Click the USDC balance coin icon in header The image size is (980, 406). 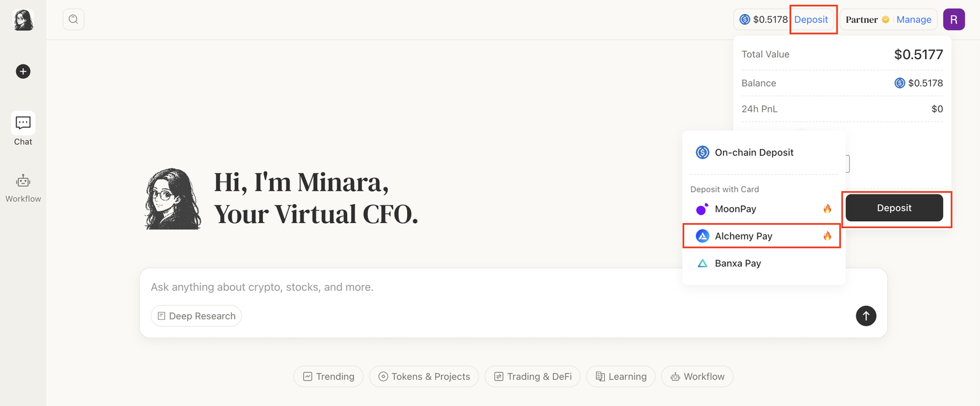(745, 19)
